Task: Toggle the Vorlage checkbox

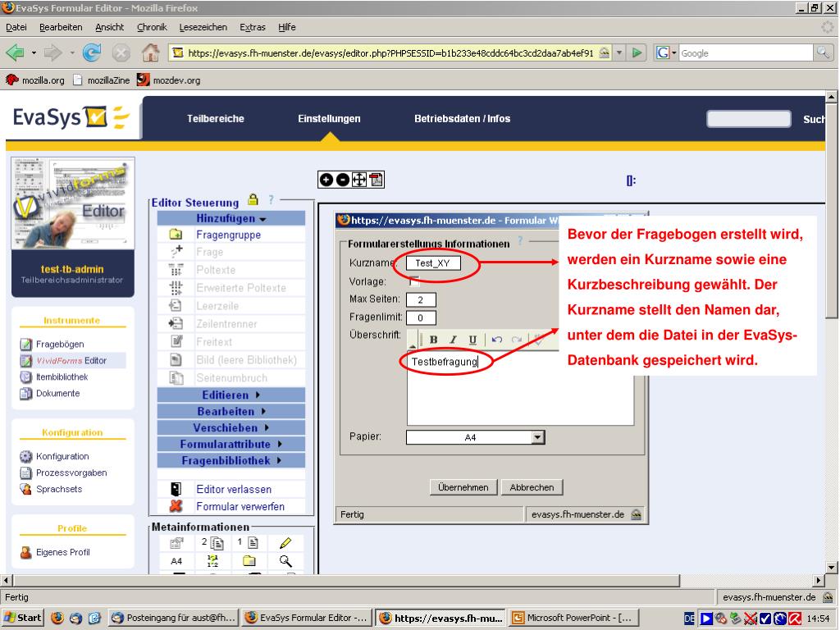Action: point(413,281)
